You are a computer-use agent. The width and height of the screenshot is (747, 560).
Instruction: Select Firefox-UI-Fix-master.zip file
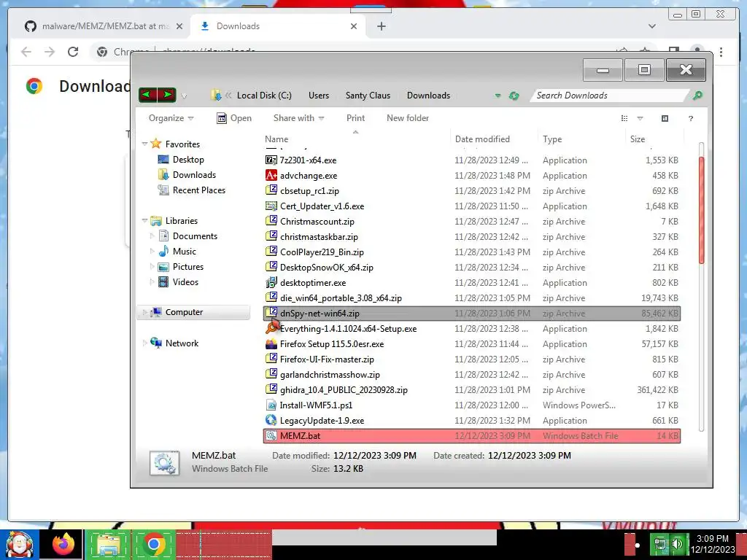[x=472, y=359]
